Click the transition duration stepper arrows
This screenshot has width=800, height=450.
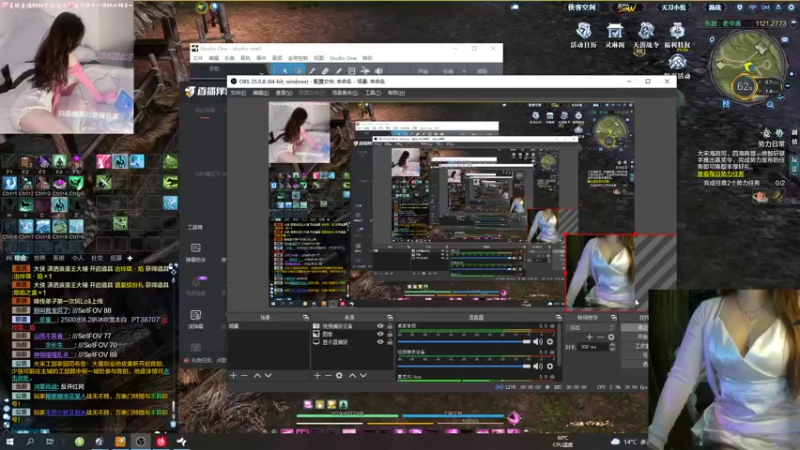tap(612, 347)
